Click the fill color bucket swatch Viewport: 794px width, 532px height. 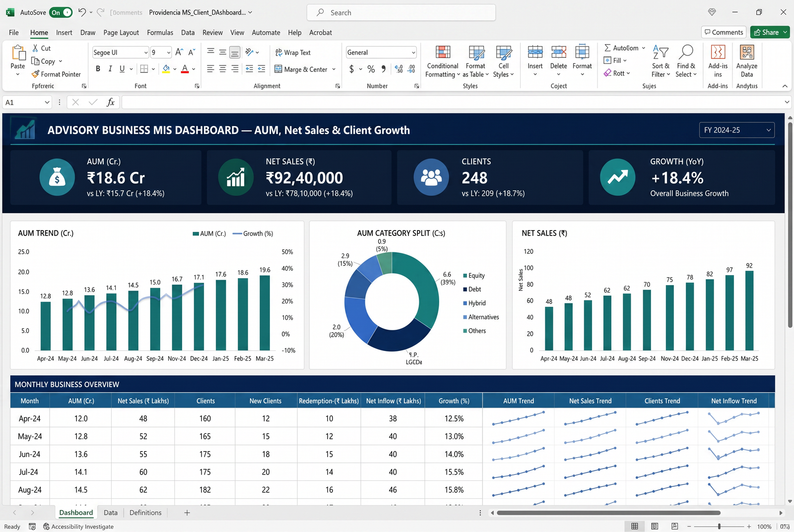click(166, 69)
